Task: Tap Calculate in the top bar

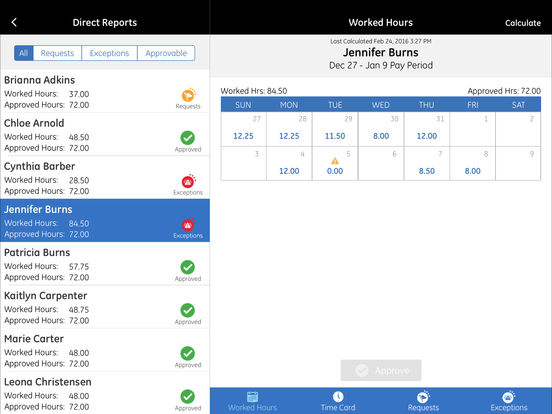Action: (523, 23)
